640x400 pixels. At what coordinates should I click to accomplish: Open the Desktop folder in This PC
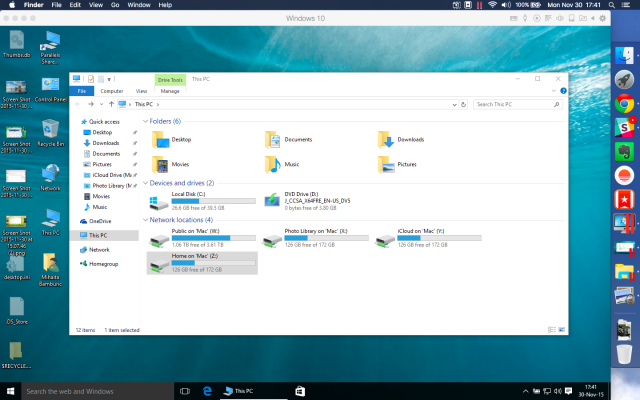(172, 140)
